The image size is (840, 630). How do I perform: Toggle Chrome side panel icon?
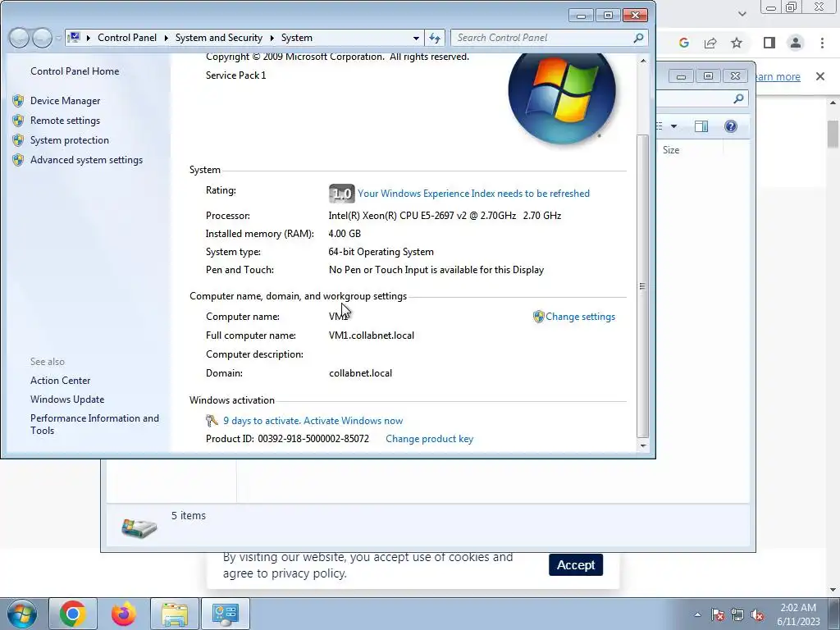click(769, 43)
